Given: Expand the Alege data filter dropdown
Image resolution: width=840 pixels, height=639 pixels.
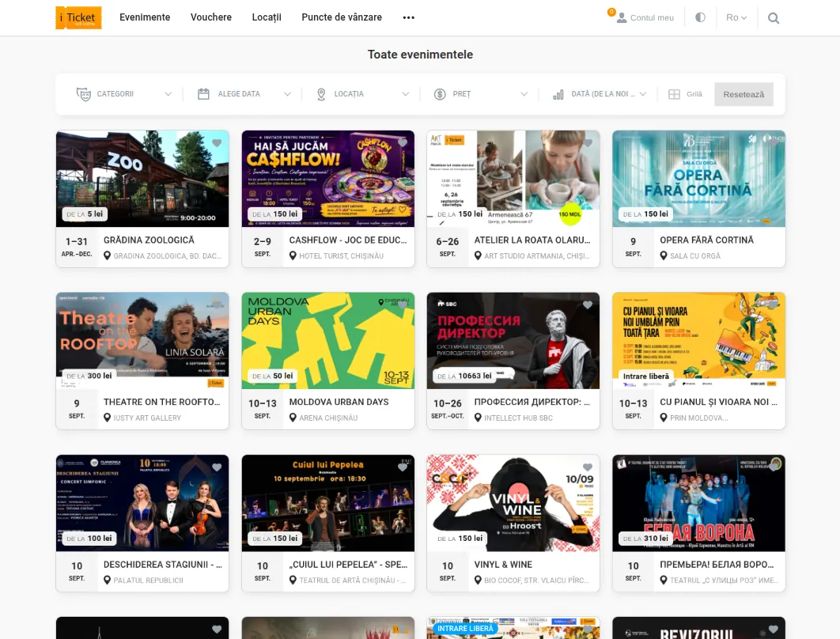Looking at the screenshot, I should tap(244, 94).
